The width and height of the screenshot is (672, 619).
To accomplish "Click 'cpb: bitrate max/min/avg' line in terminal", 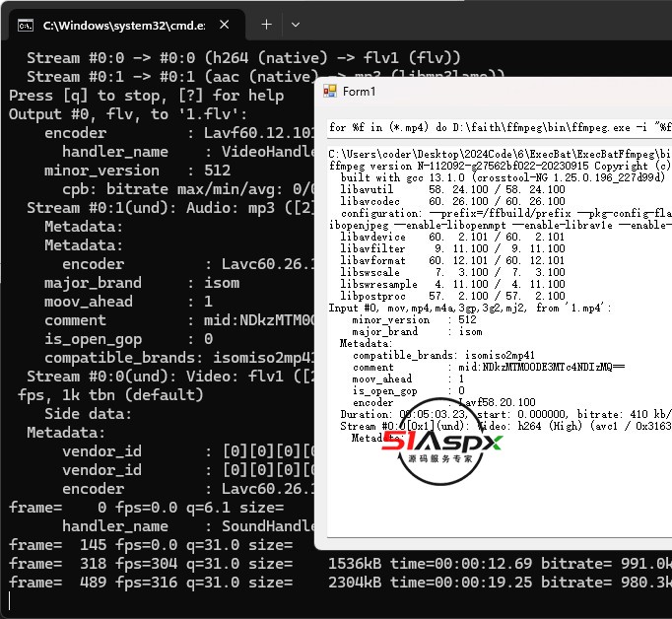I will pos(188,189).
